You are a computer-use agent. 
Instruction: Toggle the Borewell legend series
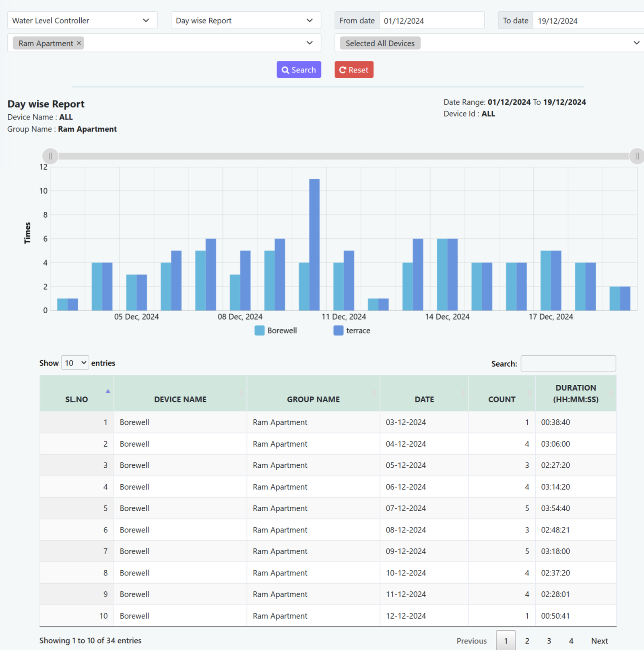276,330
